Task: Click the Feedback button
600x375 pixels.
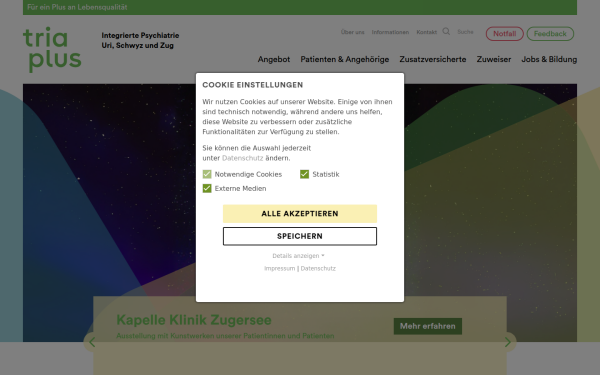Action: (550, 34)
